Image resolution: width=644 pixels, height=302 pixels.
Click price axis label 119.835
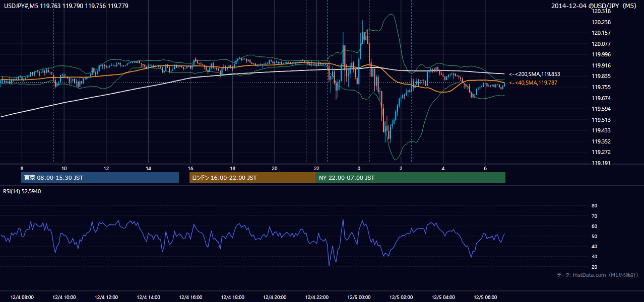pyautogui.click(x=602, y=77)
